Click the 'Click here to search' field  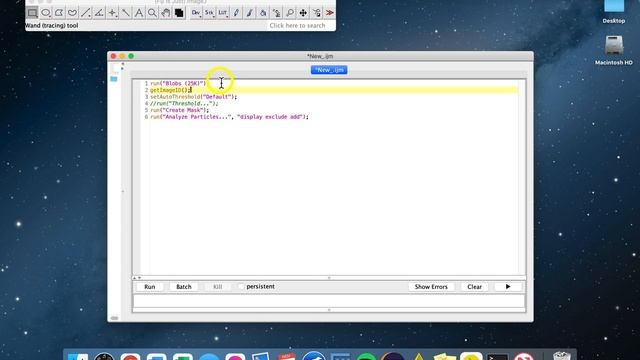pos(301,25)
